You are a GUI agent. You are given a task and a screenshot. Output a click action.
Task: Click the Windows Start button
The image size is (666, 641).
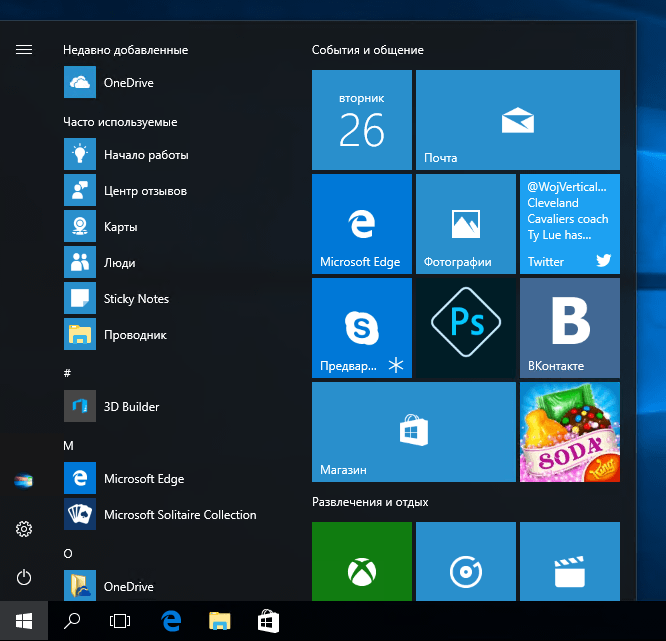[24, 621]
